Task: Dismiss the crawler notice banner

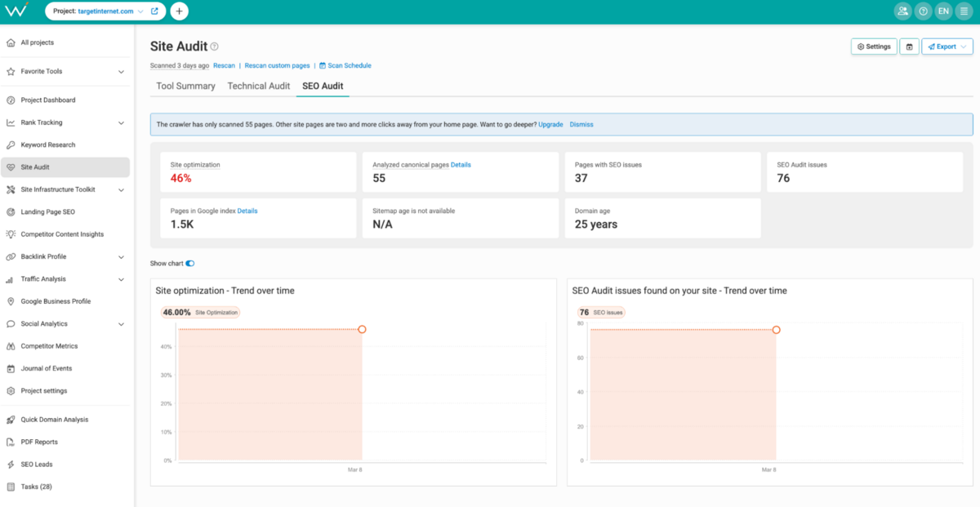Action: click(581, 124)
